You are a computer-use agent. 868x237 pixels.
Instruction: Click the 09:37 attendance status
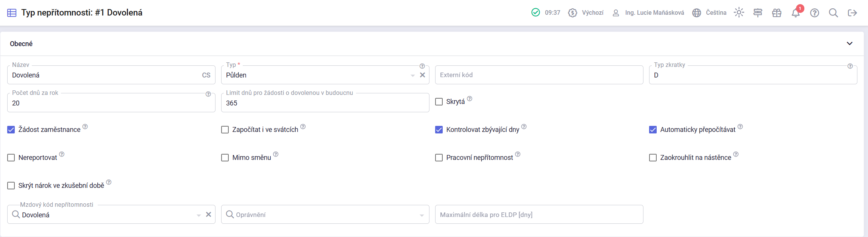546,13
